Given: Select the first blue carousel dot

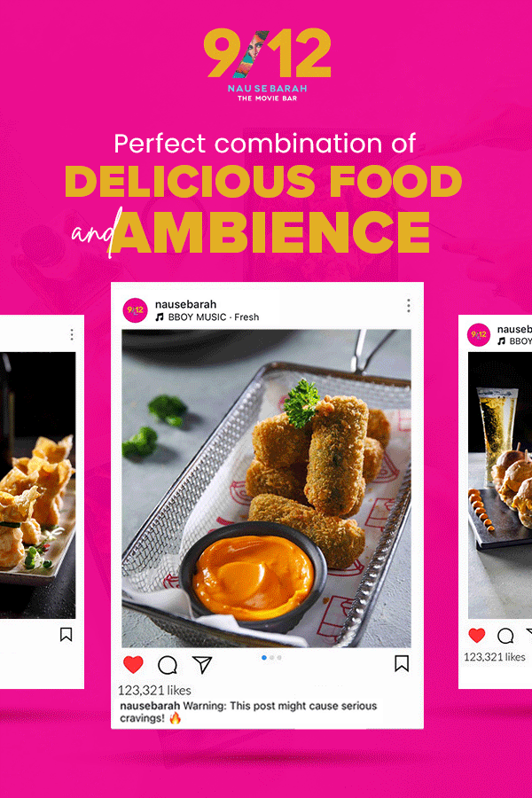Looking at the screenshot, I should [x=263, y=658].
